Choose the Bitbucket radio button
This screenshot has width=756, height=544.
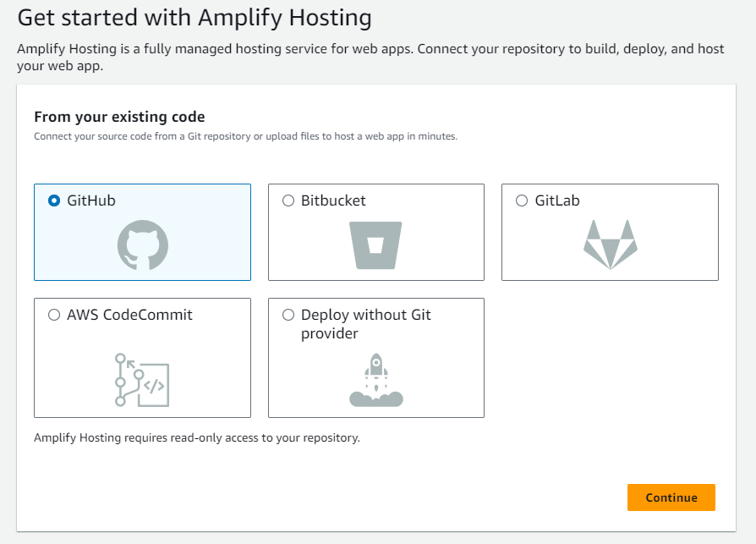pyautogui.click(x=288, y=201)
